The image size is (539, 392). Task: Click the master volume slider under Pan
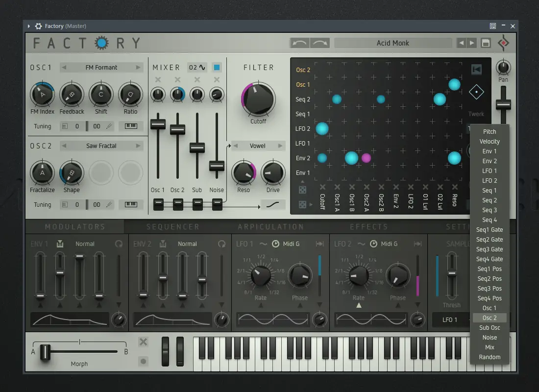point(503,104)
